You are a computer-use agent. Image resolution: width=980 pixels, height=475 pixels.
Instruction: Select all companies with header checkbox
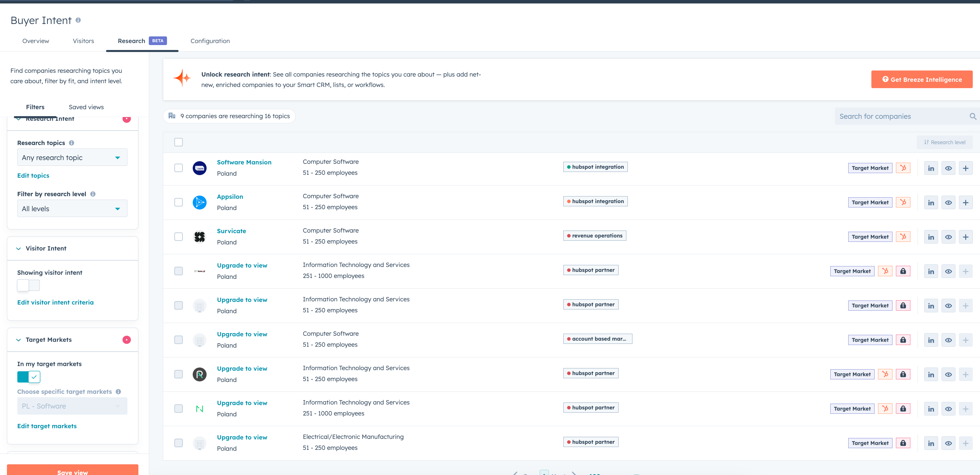point(179,142)
